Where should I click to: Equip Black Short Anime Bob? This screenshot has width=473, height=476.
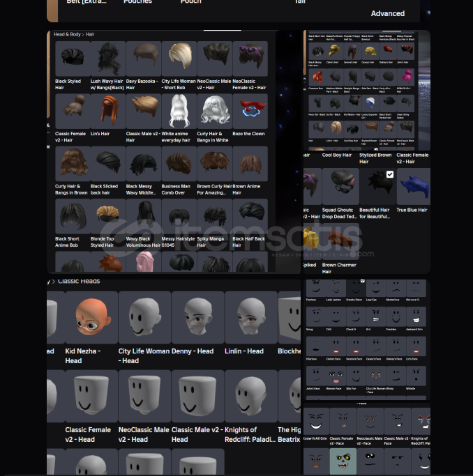[x=73, y=216]
